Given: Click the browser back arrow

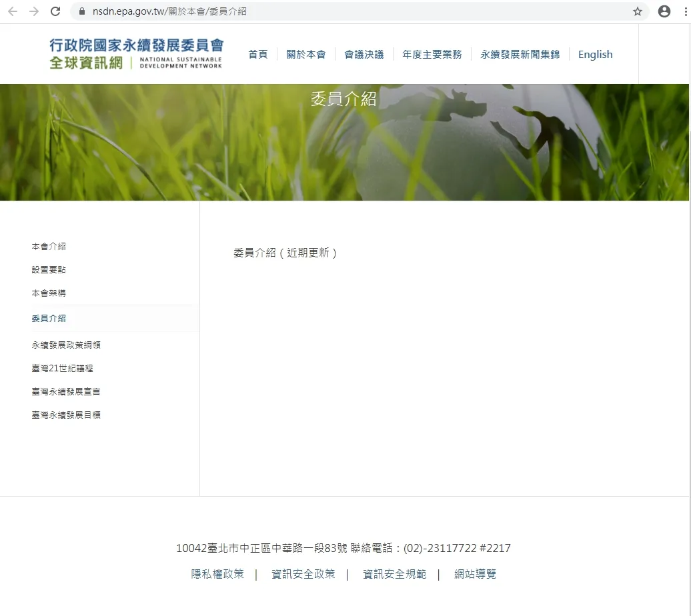Looking at the screenshot, I should pyautogui.click(x=13, y=11).
